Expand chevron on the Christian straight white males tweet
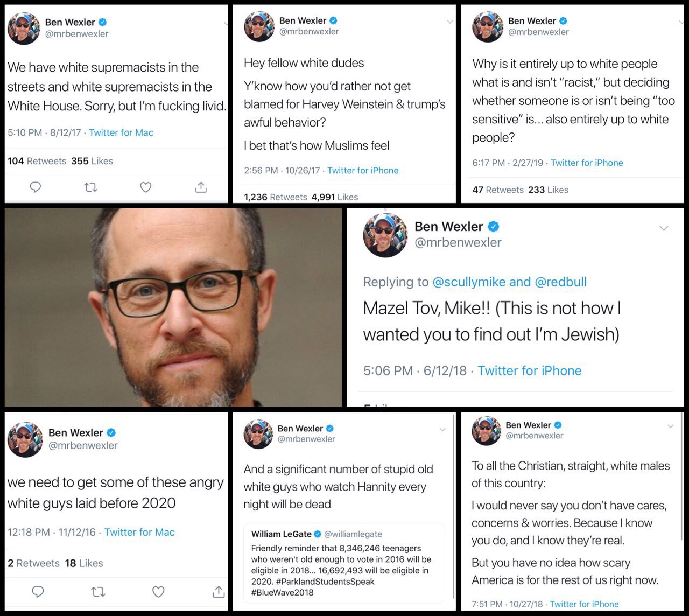This screenshot has width=689, height=616. point(671,426)
